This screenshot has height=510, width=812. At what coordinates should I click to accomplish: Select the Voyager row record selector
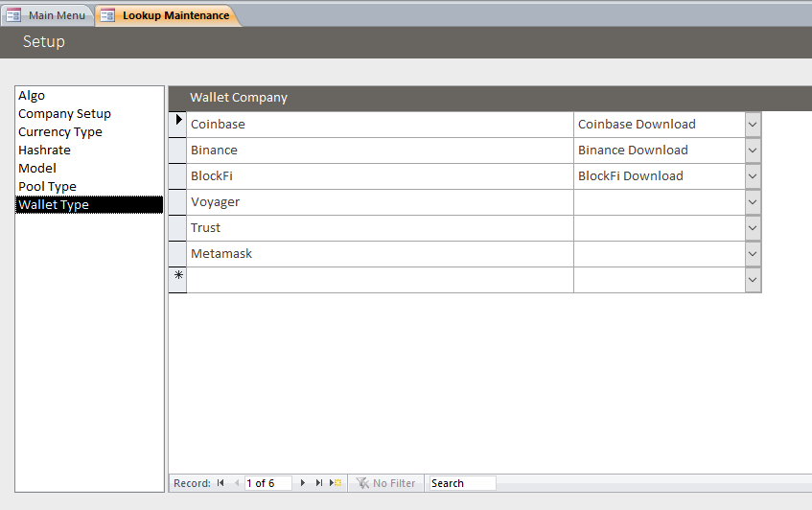pos(177,202)
